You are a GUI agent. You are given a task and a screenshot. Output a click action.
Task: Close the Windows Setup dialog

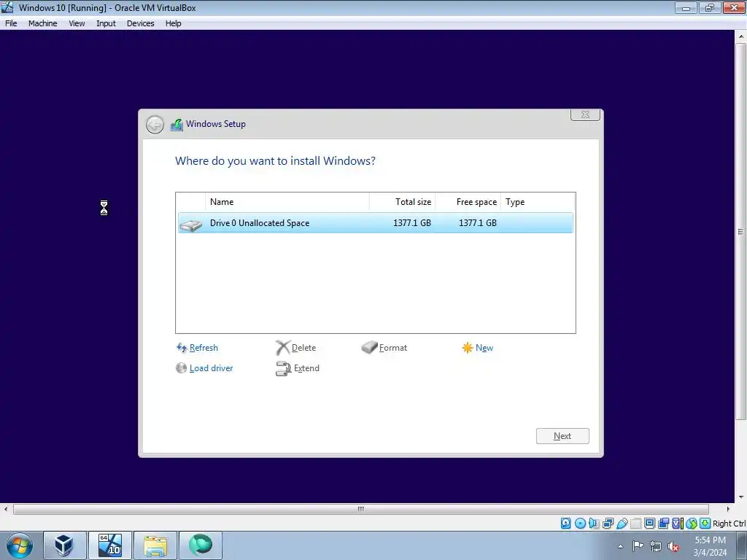tap(585, 114)
